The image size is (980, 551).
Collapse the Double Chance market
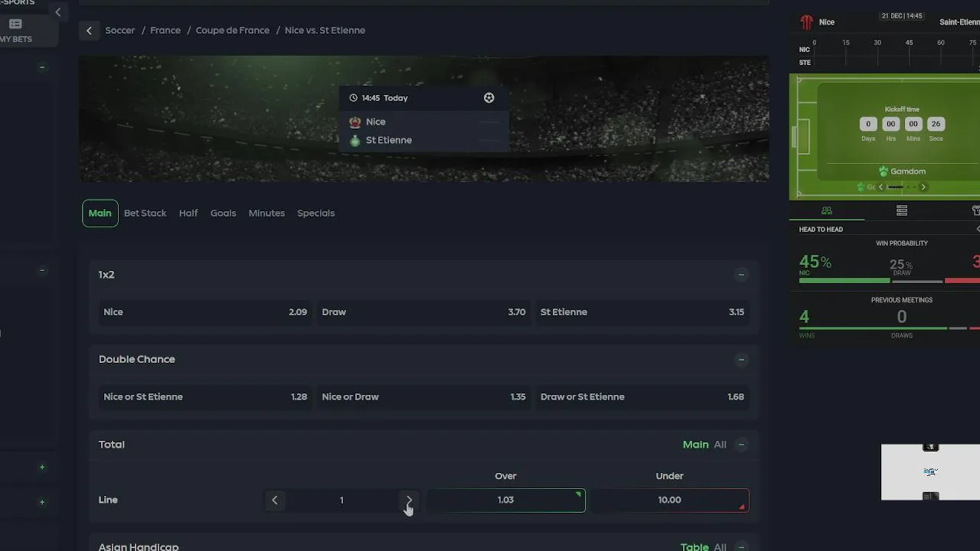coord(741,360)
